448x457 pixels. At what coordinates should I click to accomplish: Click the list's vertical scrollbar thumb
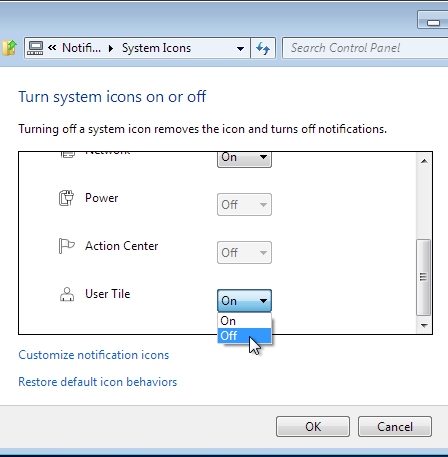[x=424, y=277]
